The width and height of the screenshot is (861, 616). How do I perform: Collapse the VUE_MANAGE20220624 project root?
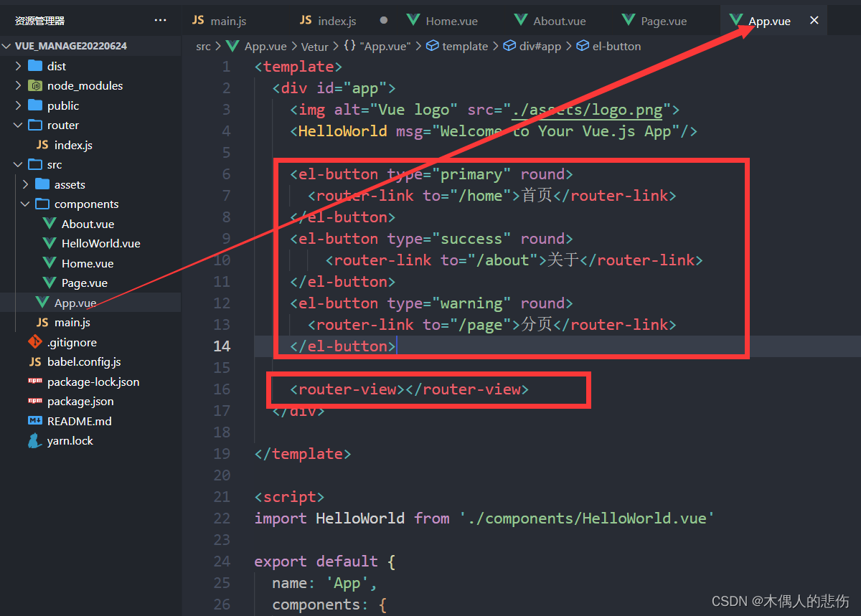click(x=7, y=46)
